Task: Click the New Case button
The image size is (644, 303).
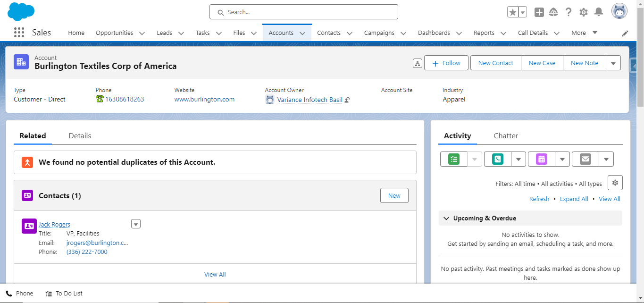Action: tap(542, 63)
